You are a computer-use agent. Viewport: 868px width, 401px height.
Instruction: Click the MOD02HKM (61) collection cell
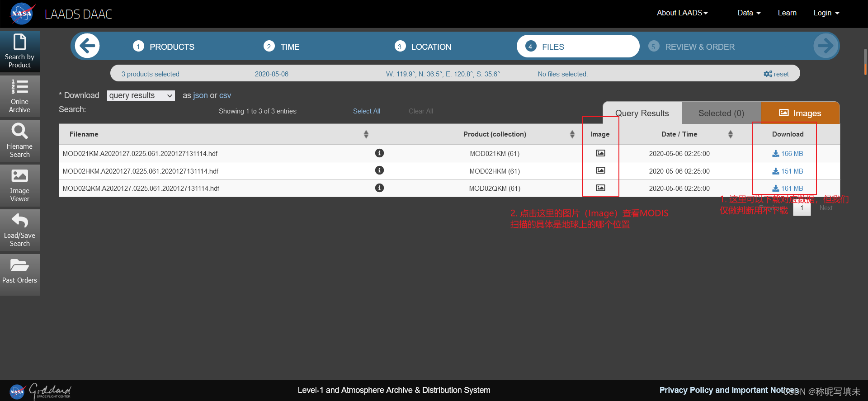(x=495, y=171)
